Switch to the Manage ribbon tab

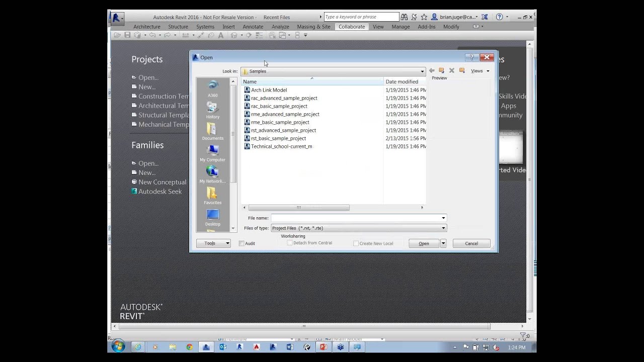tap(400, 27)
